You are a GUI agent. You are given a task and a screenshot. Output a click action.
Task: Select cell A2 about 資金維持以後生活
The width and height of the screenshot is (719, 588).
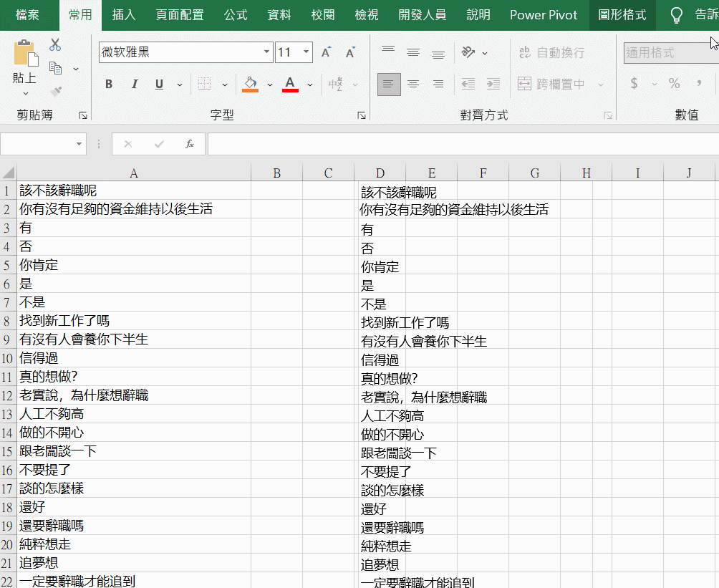[x=133, y=209]
